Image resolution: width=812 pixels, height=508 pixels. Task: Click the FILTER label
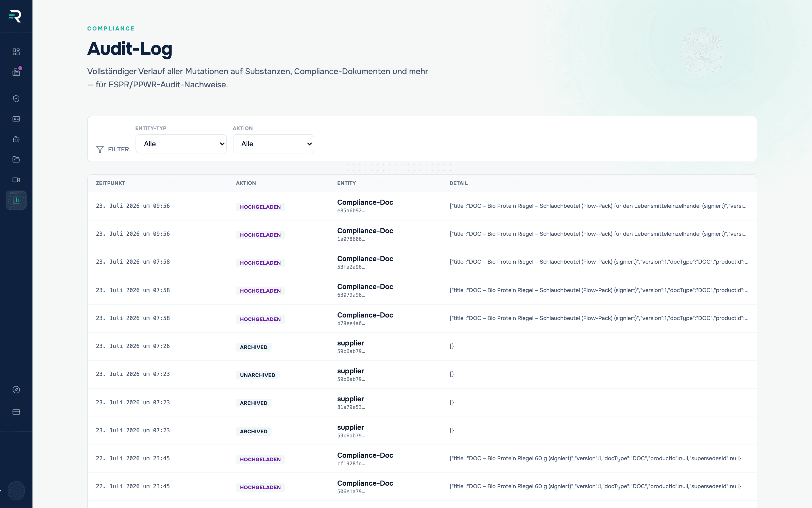point(119,150)
